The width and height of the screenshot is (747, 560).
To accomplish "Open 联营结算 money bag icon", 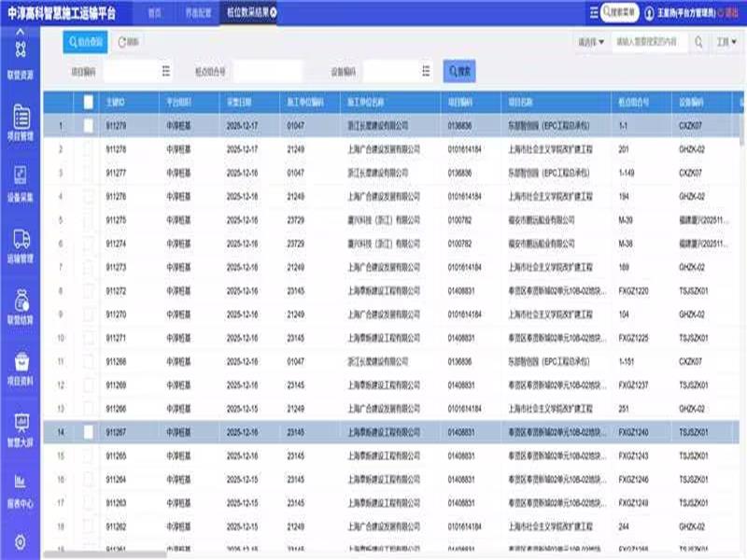I will click(21, 306).
